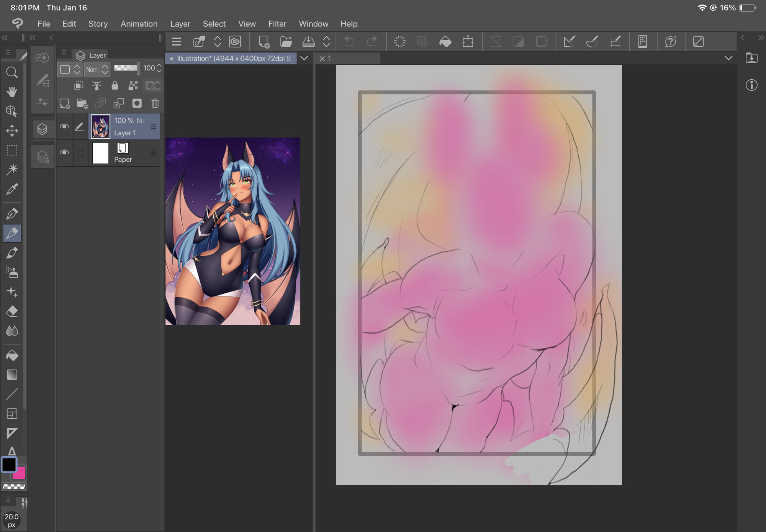Collapse left palette dock double arrow
Image resolution: width=766 pixels, height=532 pixels.
(5, 38)
